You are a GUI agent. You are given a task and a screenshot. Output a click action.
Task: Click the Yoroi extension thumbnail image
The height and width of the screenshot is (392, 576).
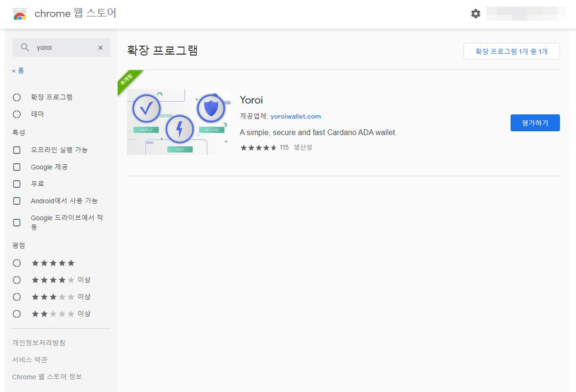(x=179, y=122)
